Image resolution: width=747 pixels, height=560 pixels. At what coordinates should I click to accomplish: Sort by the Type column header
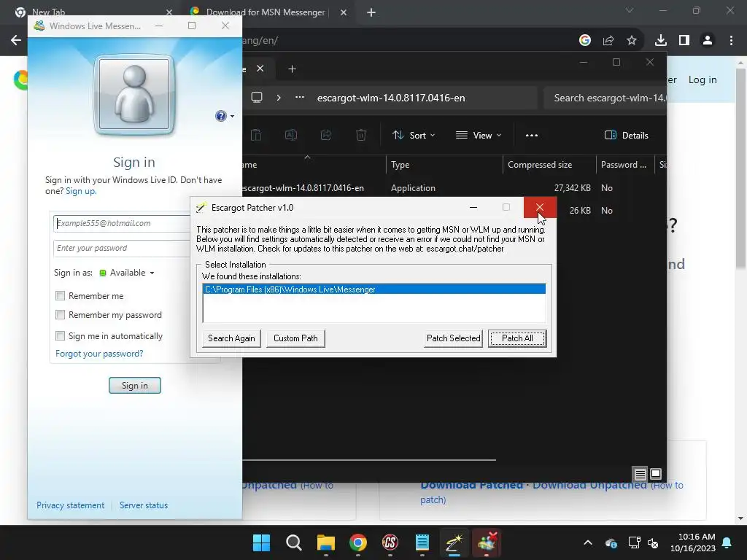coord(400,164)
